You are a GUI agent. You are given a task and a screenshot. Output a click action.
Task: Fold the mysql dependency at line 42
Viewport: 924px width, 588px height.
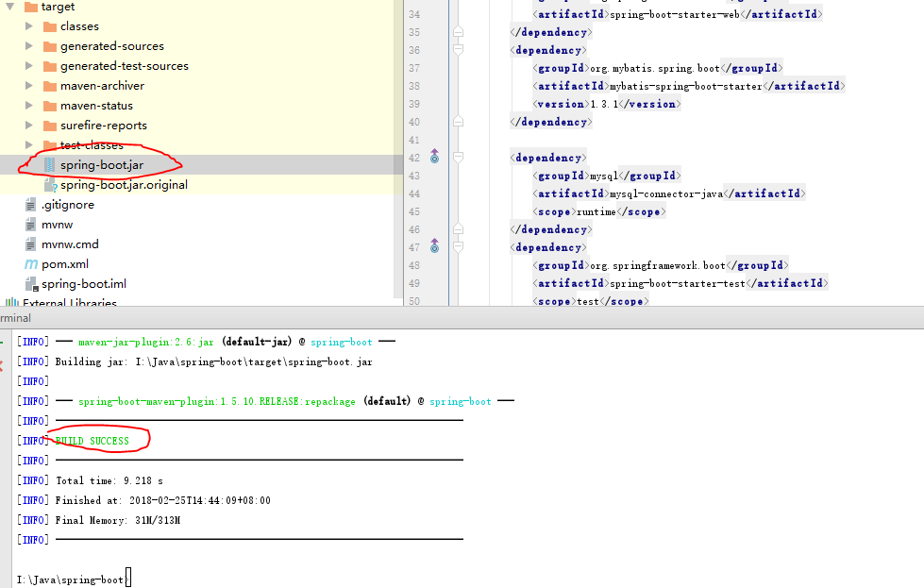(458, 158)
